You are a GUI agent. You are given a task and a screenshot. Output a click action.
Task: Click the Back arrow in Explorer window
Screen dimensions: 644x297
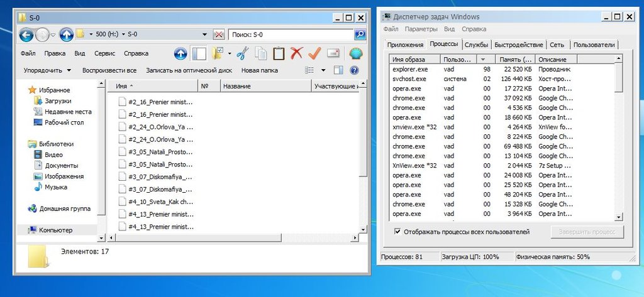26,35
